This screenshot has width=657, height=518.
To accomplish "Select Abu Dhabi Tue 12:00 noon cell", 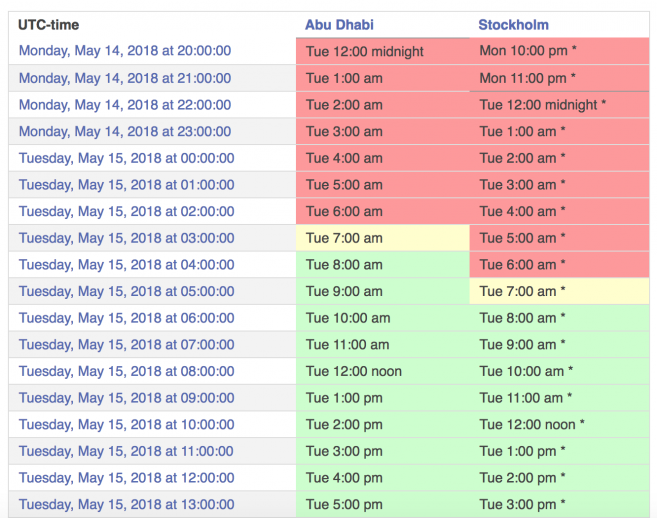I will (x=382, y=371).
